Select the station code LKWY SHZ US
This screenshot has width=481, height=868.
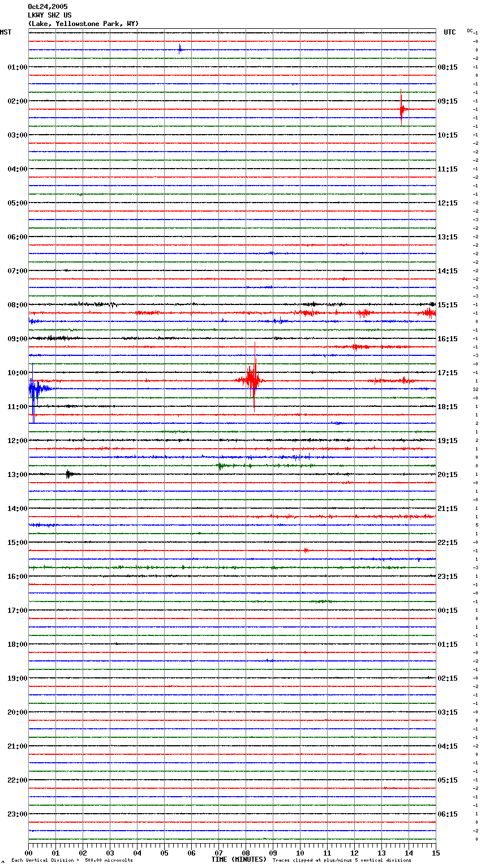50,15
